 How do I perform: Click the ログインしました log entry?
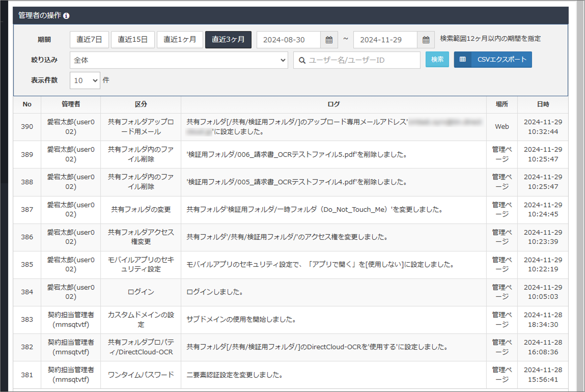pyautogui.click(x=215, y=292)
